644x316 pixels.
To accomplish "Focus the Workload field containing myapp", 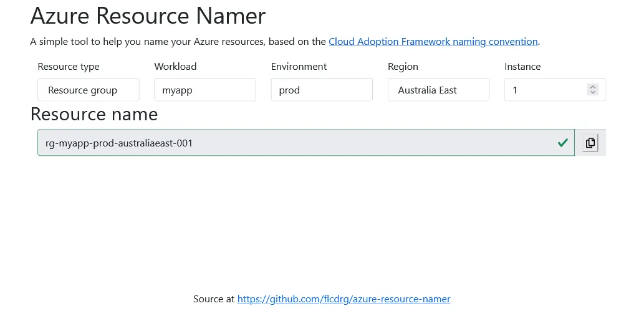I will click(204, 90).
